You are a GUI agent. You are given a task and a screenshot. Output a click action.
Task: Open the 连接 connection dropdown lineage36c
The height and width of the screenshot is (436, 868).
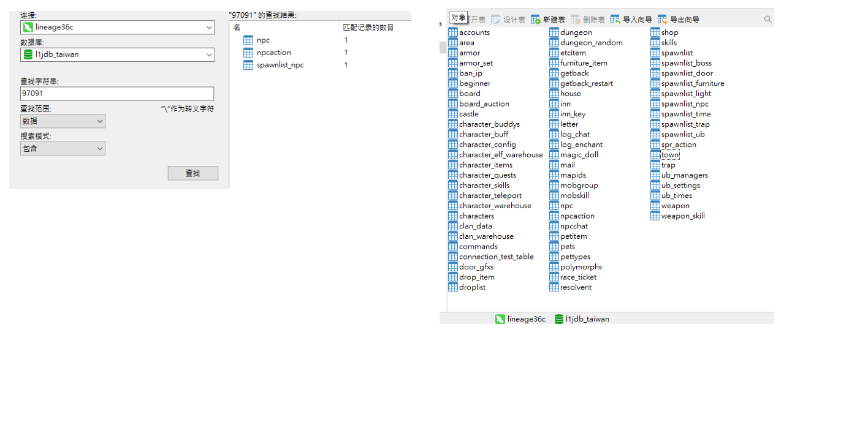pos(118,27)
